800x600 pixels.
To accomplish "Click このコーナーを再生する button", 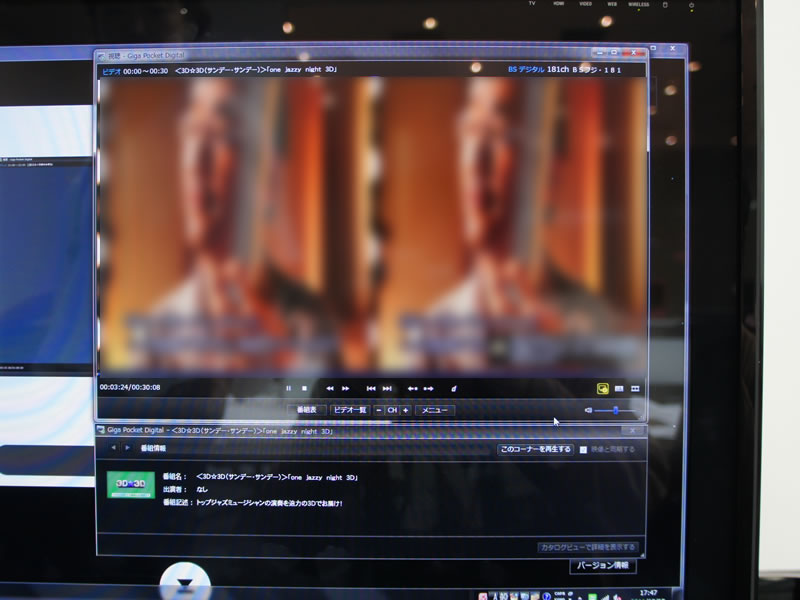I will (536, 449).
